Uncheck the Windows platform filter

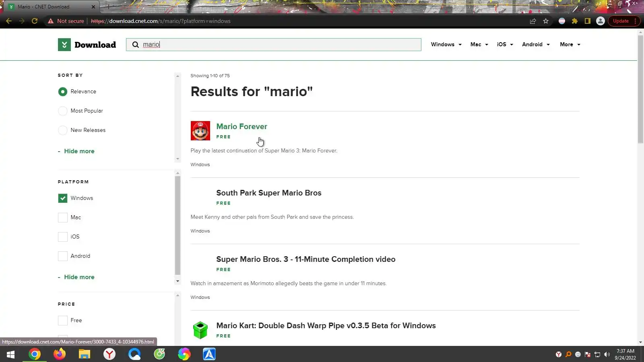pyautogui.click(x=63, y=198)
